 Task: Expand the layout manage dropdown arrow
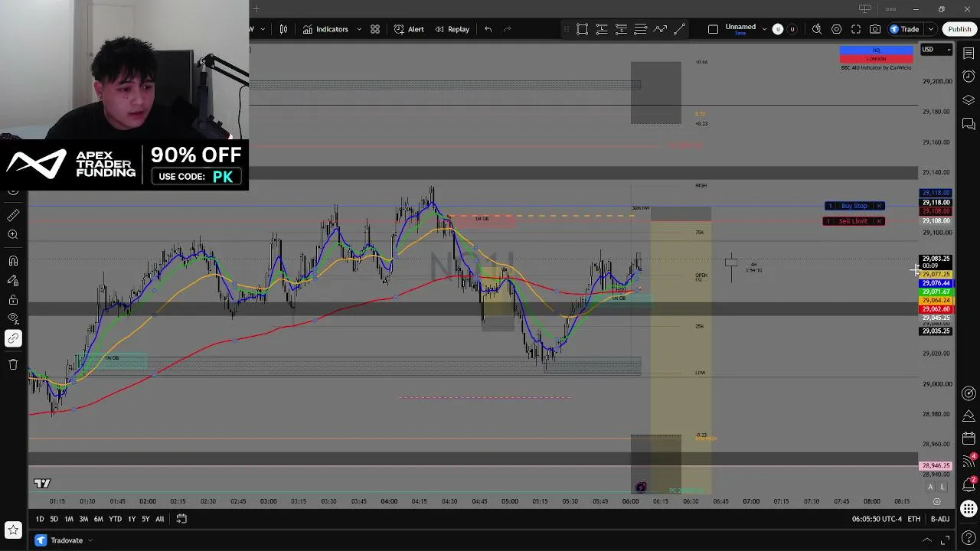pos(764,29)
